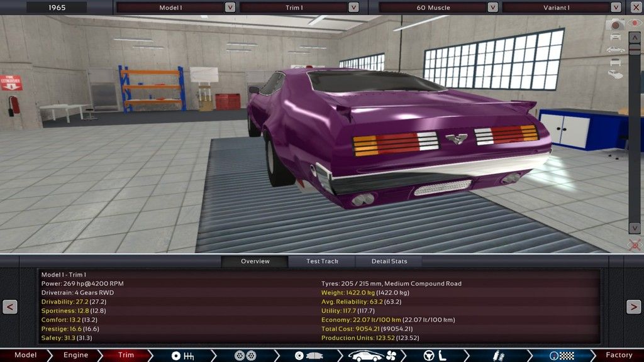
Task: Click the Utility: 117.7 stat
Action: click(x=348, y=310)
